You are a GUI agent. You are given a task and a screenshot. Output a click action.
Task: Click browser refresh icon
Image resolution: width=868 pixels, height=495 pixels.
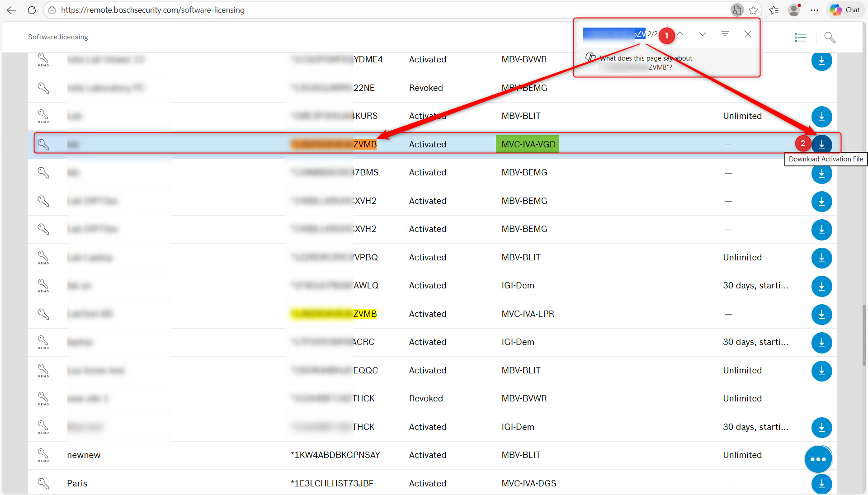pos(32,10)
